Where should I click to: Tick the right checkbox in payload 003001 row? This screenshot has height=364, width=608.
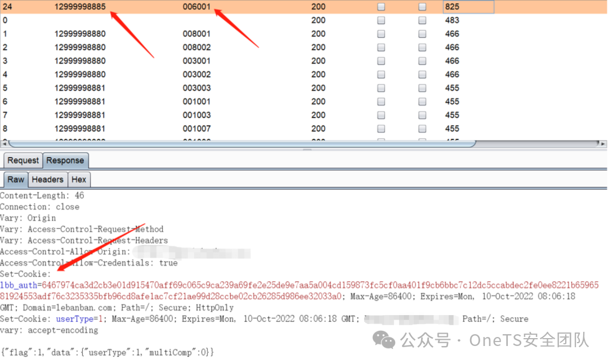[x=422, y=61]
